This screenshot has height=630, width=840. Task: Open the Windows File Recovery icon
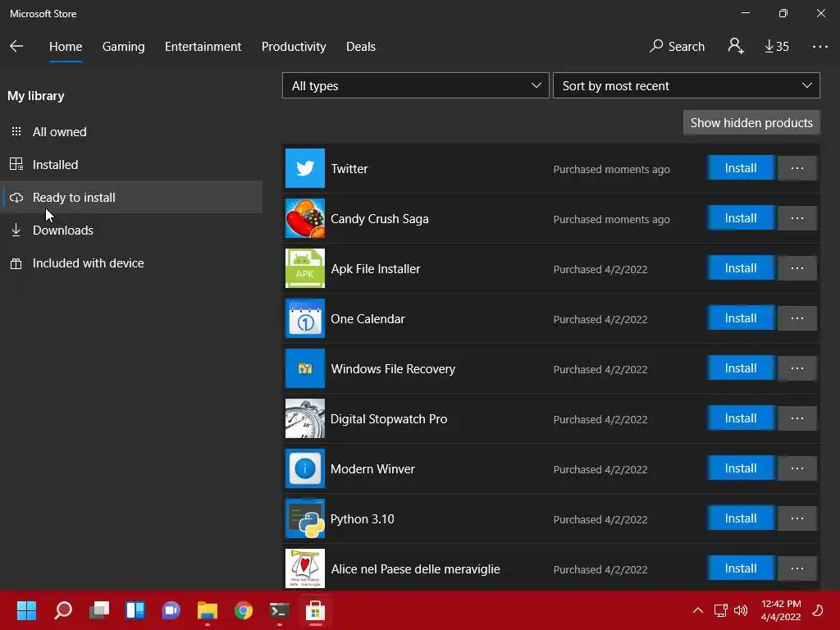[x=305, y=368]
